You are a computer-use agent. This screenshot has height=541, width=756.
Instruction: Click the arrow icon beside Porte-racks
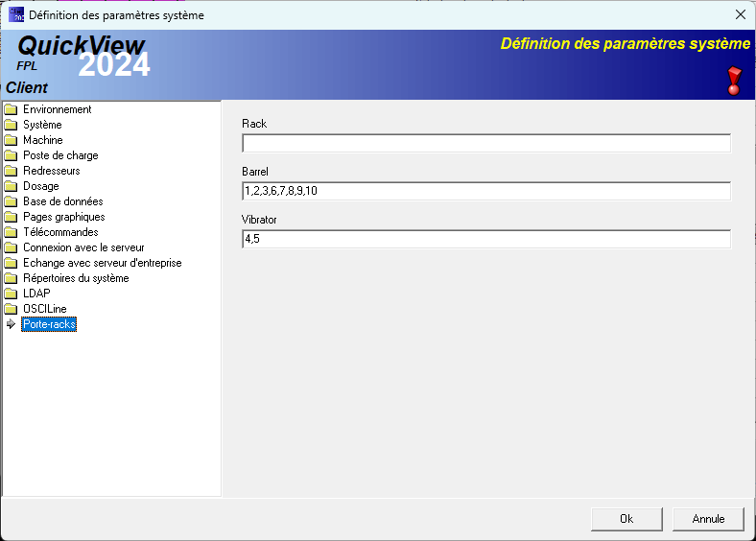click(11, 324)
